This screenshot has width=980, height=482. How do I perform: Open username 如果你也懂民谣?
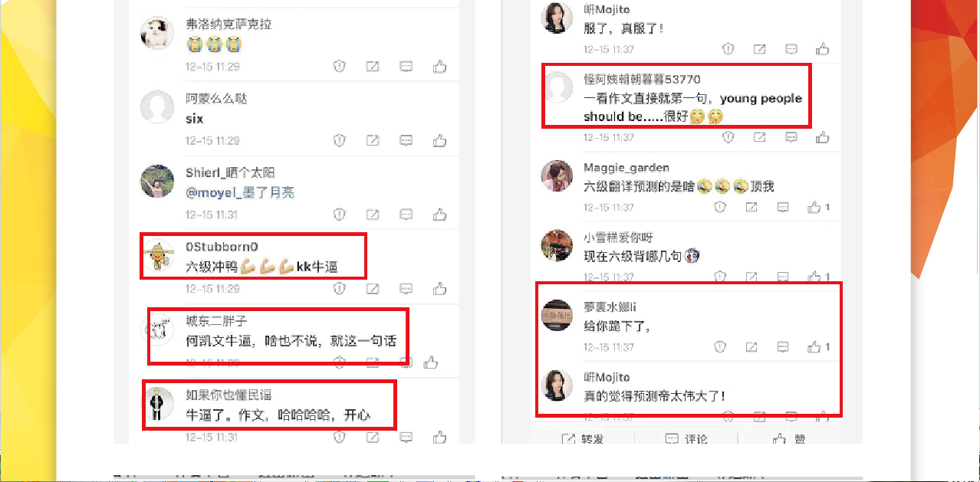click(229, 395)
